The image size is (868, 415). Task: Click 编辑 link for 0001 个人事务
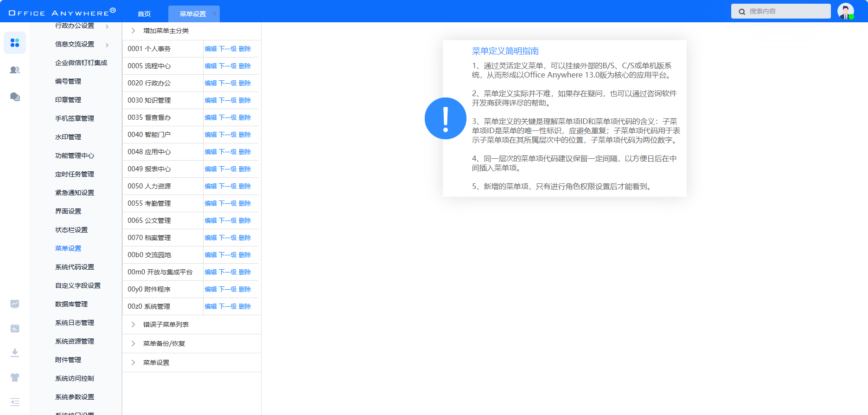coord(211,49)
